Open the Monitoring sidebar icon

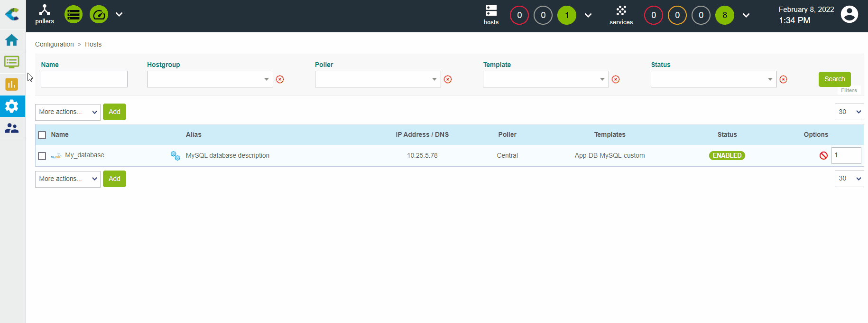tap(12, 62)
